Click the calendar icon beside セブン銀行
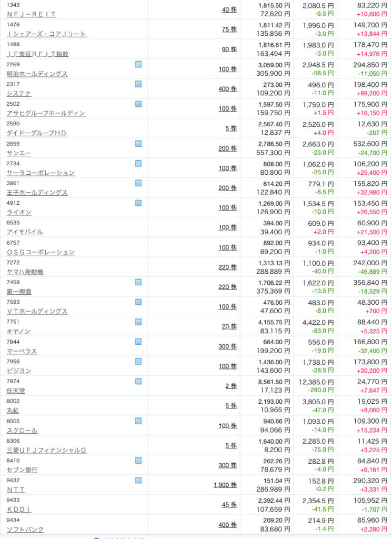Viewport: 392px width, 539px height. pyautogui.click(x=138, y=460)
